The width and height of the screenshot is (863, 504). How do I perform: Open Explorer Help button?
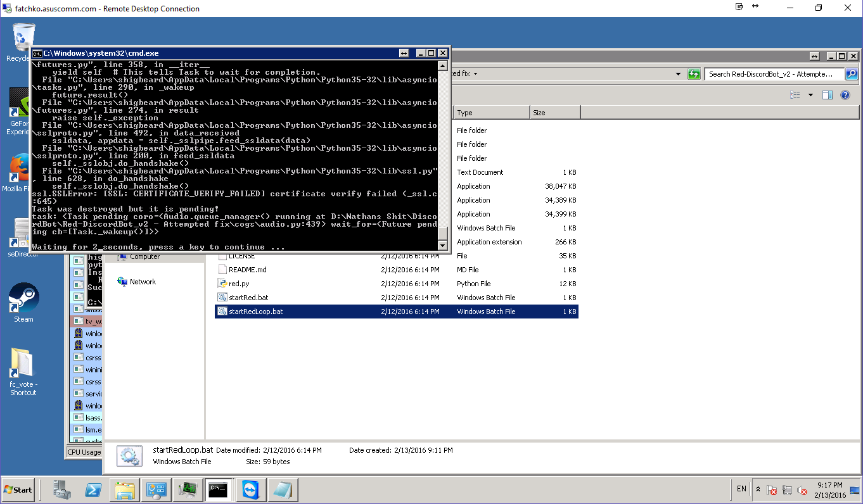click(x=845, y=95)
